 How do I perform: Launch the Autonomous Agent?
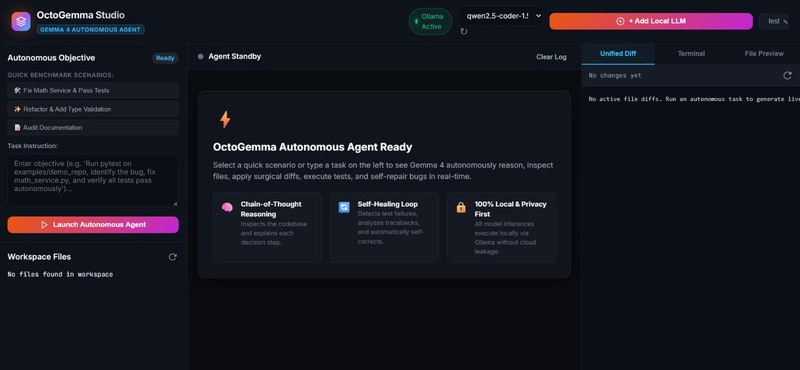point(93,225)
